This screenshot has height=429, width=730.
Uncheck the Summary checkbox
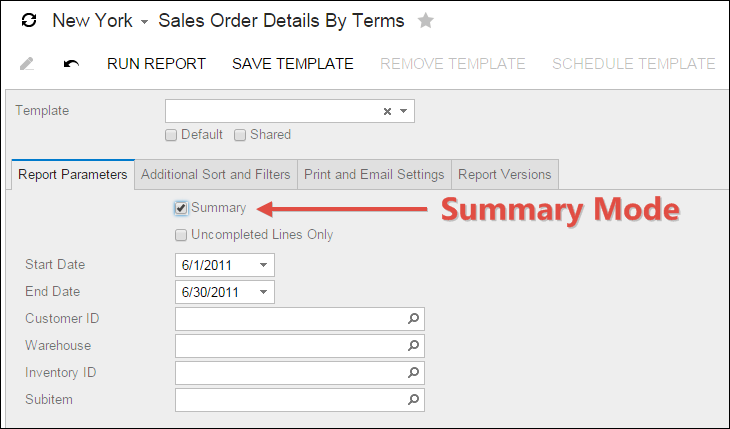pyautogui.click(x=181, y=208)
